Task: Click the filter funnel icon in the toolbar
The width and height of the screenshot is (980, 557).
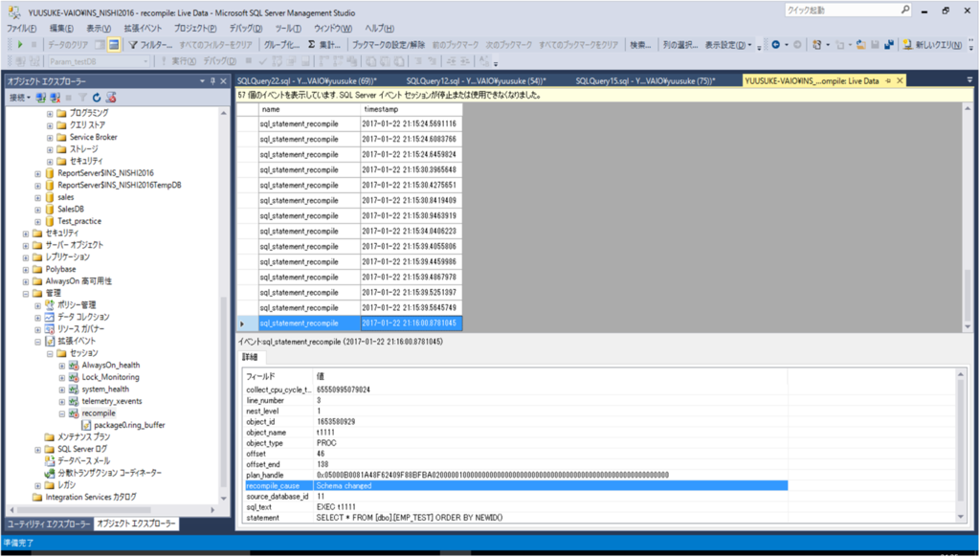Action: [132, 45]
